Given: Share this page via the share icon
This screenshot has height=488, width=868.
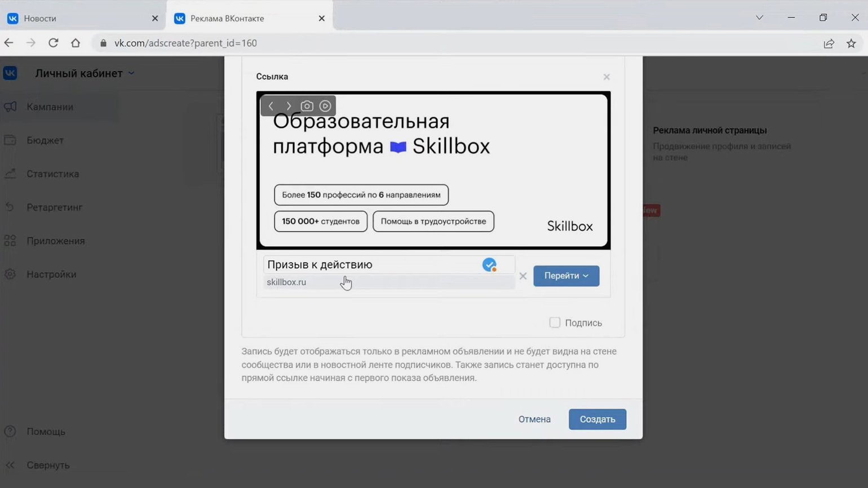Looking at the screenshot, I should point(829,43).
